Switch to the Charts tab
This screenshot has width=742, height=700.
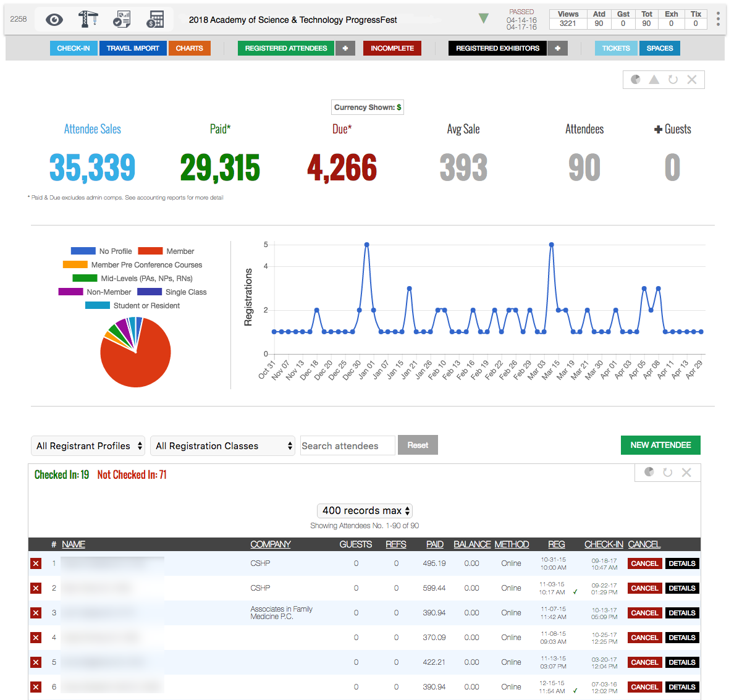(x=189, y=48)
